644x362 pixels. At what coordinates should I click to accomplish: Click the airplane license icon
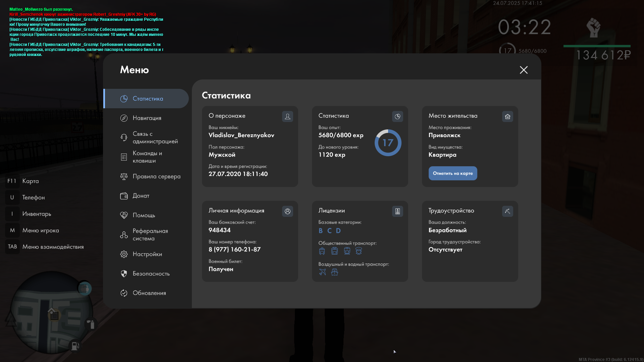point(322,272)
